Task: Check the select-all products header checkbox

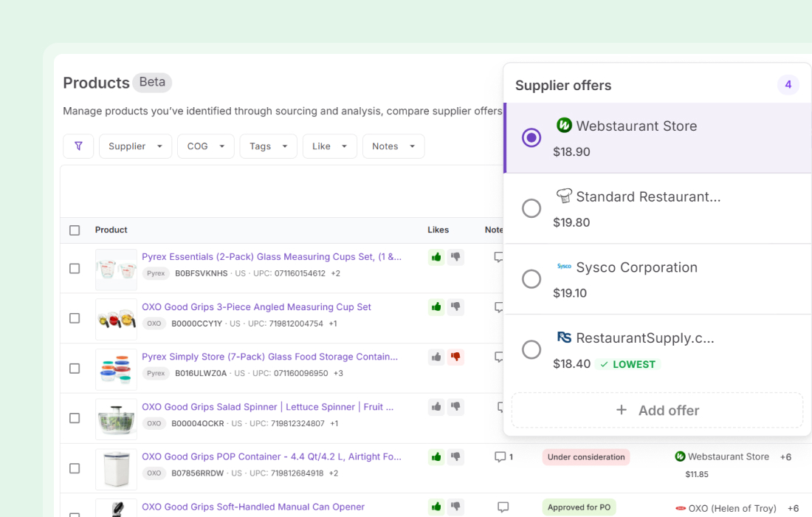Action: [75, 230]
